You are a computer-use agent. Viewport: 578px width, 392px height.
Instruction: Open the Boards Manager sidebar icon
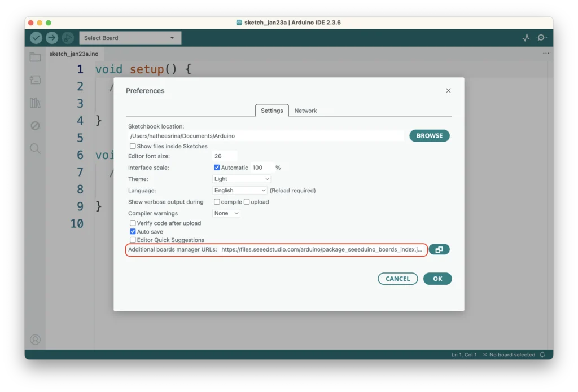[x=35, y=80]
